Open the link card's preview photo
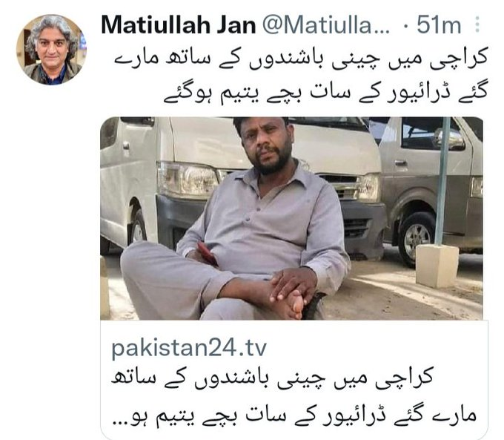 click(291, 218)
